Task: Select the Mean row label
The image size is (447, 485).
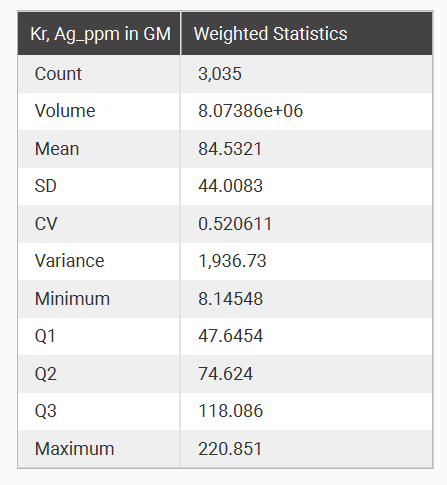Action: click(x=57, y=149)
